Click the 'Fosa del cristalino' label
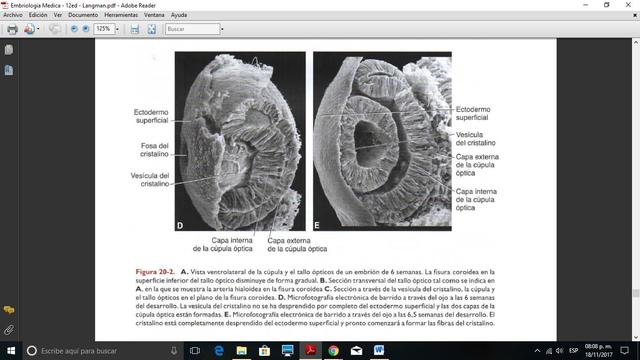Screen dimensions: 640x360 (154, 150)
